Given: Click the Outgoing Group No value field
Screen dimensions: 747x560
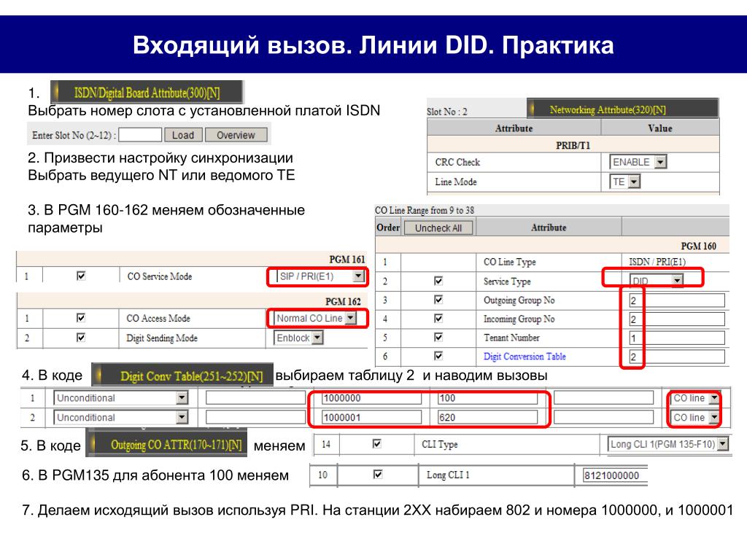Looking at the screenshot, I should (677, 300).
